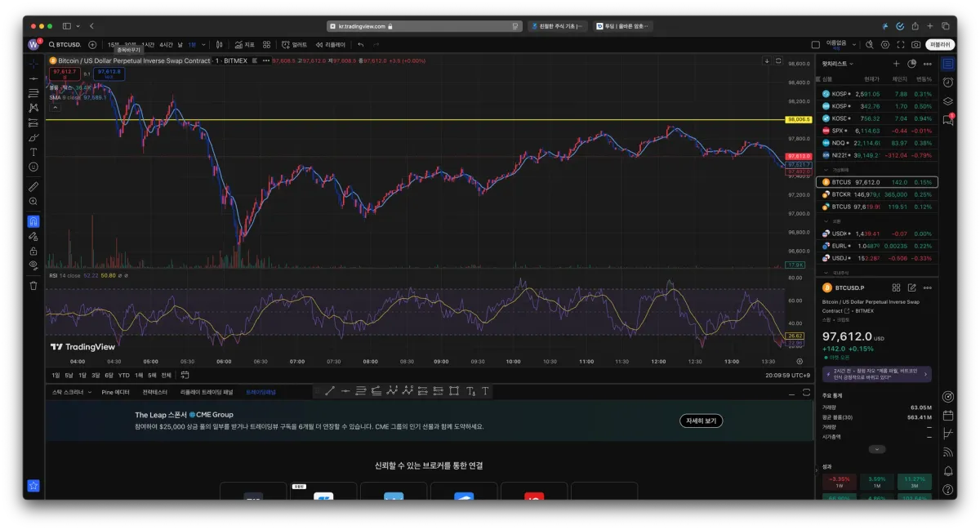The width and height of the screenshot is (980, 530).
Task: Open the timeframe interval dropdown arrow
Action: [x=203, y=45]
